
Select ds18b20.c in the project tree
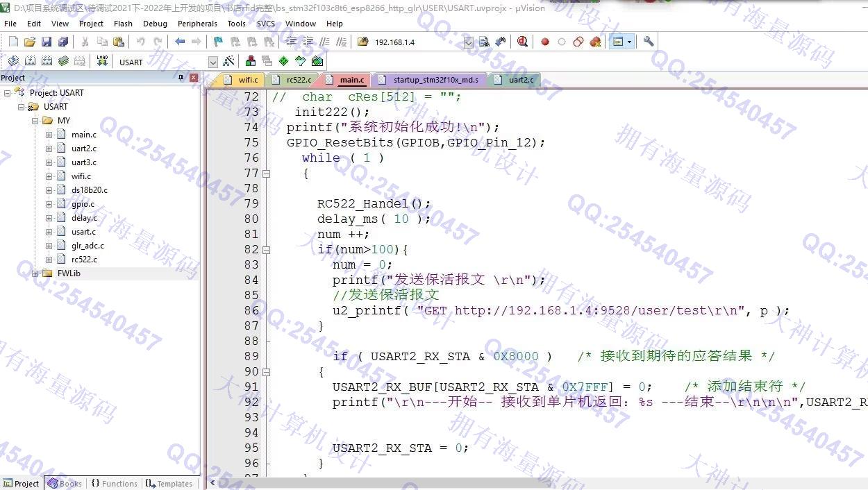point(89,190)
